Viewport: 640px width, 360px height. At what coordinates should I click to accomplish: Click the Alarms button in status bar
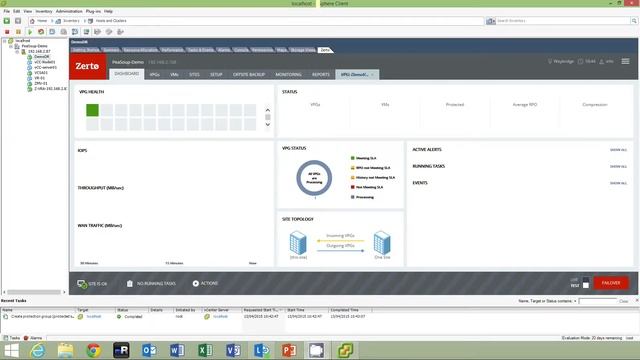[33, 338]
